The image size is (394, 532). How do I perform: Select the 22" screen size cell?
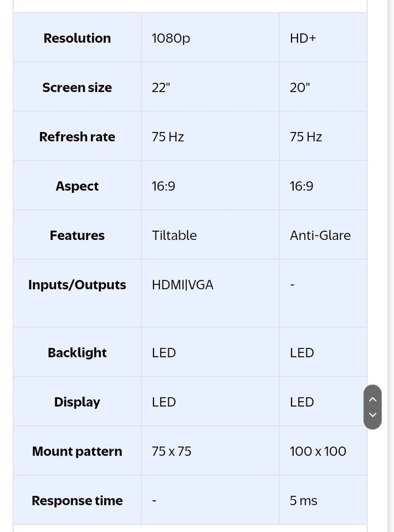click(x=161, y=88)
